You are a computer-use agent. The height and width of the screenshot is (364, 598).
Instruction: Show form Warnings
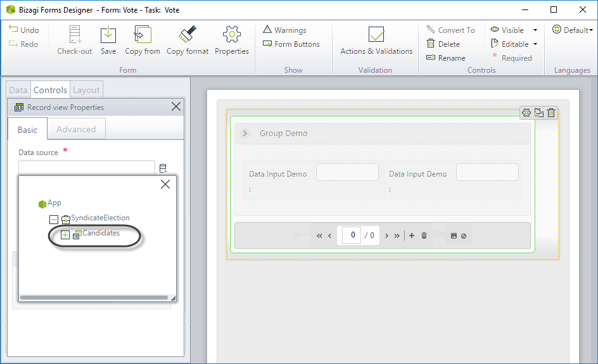tap(284, 30)
